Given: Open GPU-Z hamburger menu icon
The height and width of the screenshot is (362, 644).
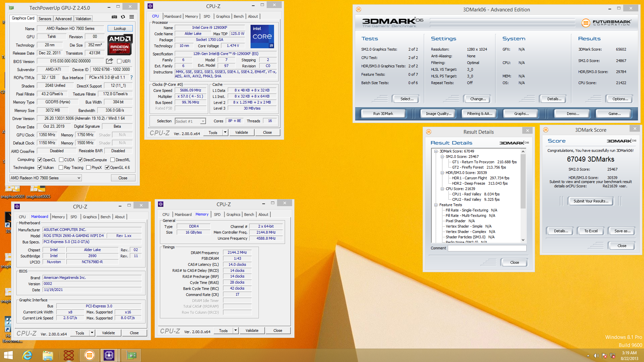Looking at the screenshot, I should tap(132, 17).
